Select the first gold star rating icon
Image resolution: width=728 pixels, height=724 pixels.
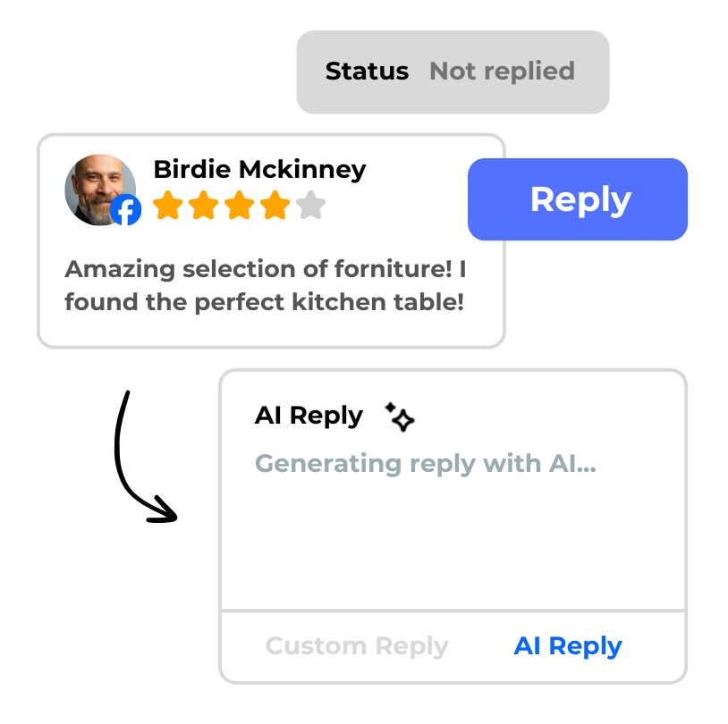[x=169, y=205]
